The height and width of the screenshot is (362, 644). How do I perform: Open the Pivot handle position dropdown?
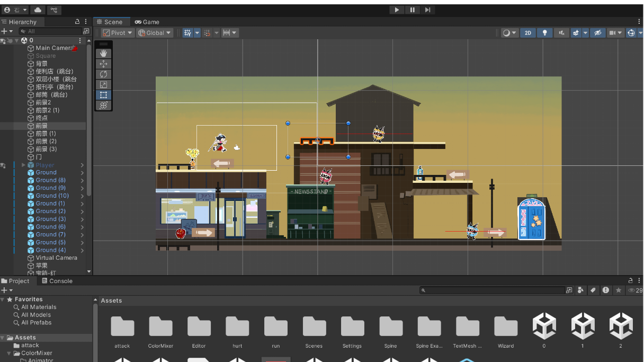pos(118,33)
